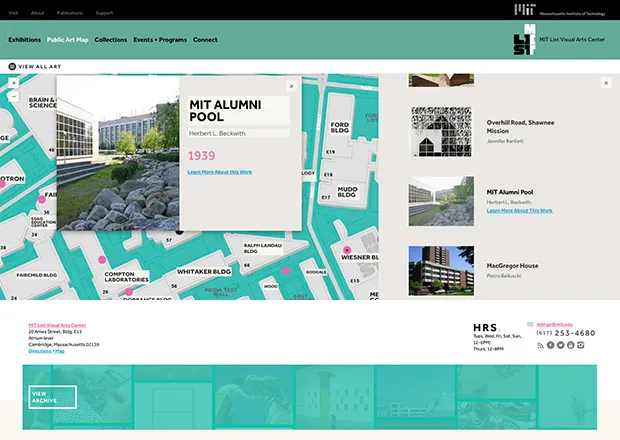
Task: Click the large MIT Alumni Pool photo
Action: point(118,153)
